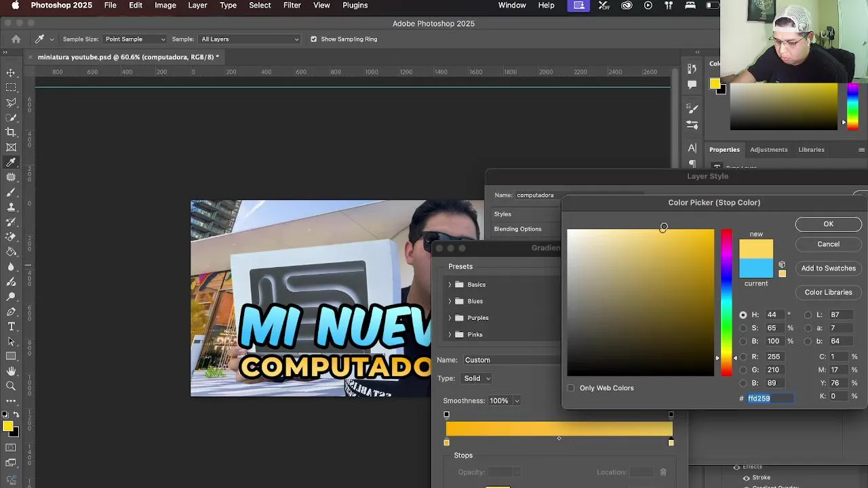The image size is (868, 488).
Task: Expand the Blues presets folder
Action: click(450, 301)
